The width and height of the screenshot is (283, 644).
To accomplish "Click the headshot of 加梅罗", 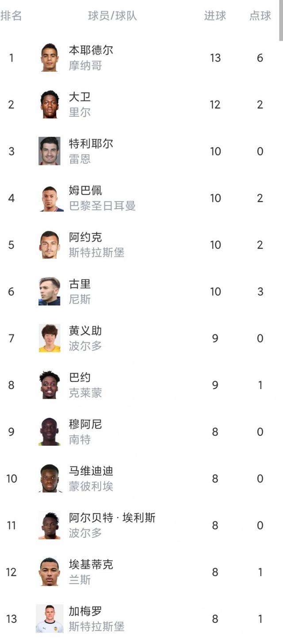I will 50,618.
